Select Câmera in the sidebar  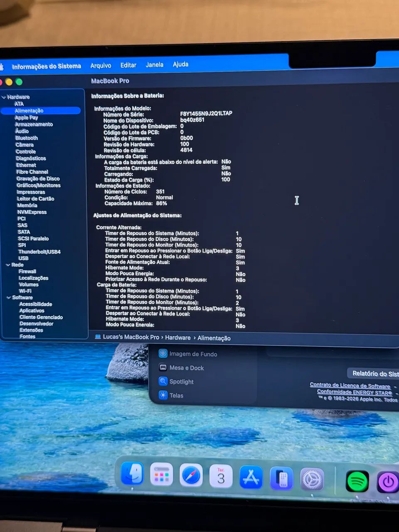pos(25,145)
